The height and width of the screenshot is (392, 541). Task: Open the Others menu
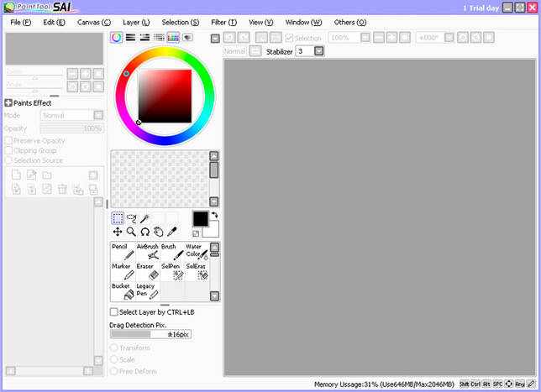click(x=349, y=23)
